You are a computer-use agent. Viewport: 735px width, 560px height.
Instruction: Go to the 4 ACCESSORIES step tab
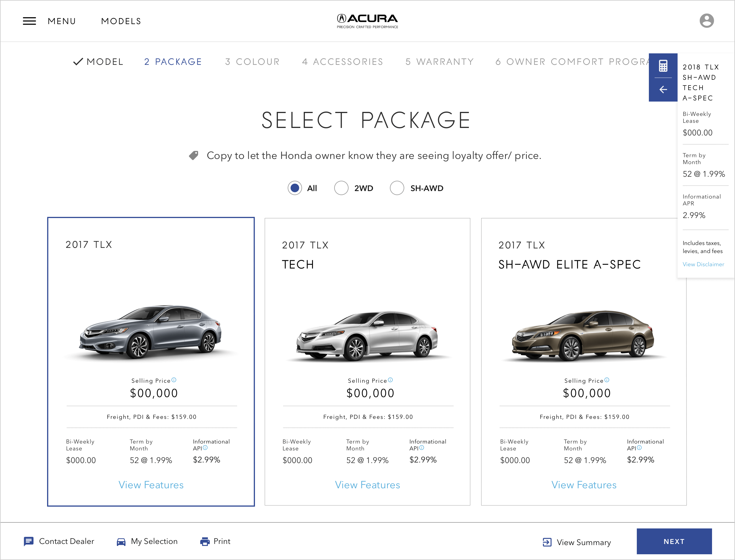(343, 62)
